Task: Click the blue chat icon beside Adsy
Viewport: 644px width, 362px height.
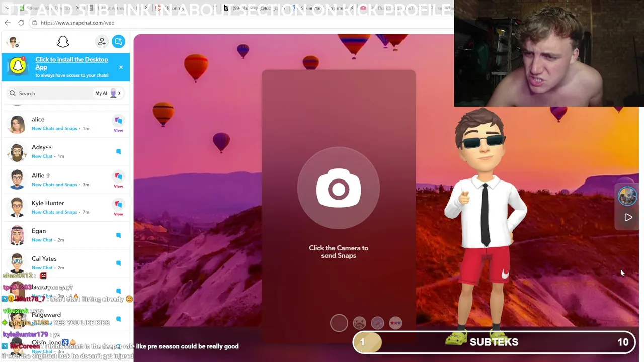Action: [x=118, y=151]
